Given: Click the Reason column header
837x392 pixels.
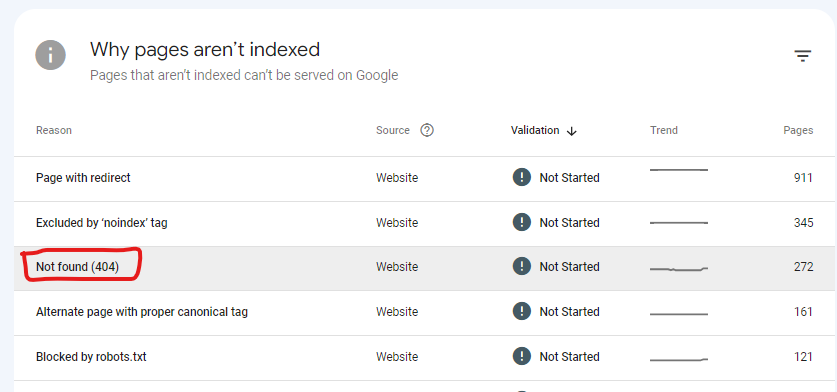Looking at the screenshot, I should (x=53, y=130).
